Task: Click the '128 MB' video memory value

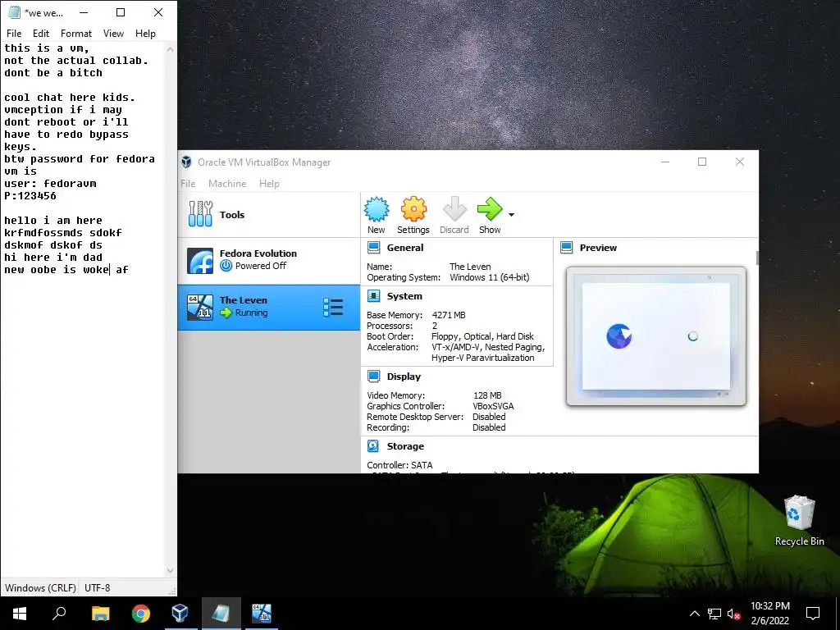Action: pos(487,395)
